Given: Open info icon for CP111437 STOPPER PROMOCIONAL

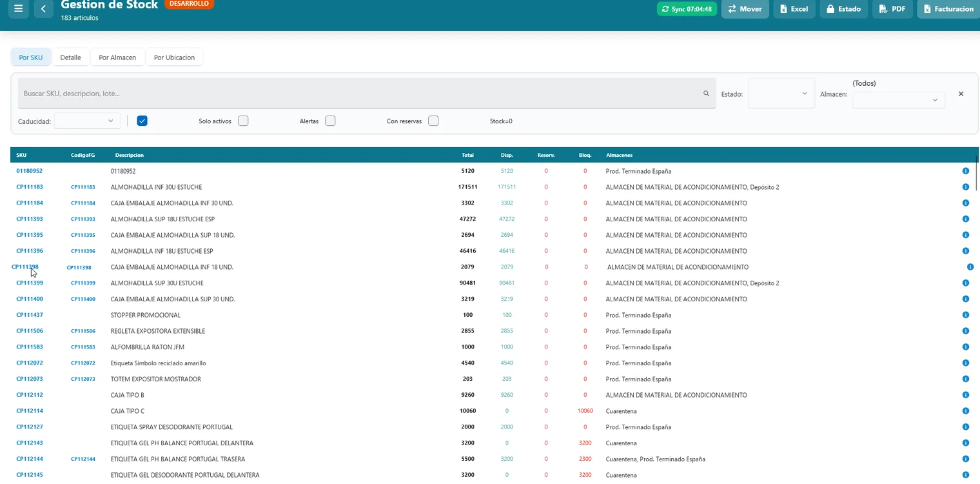Looking at the screenshot, I should 966,315.
